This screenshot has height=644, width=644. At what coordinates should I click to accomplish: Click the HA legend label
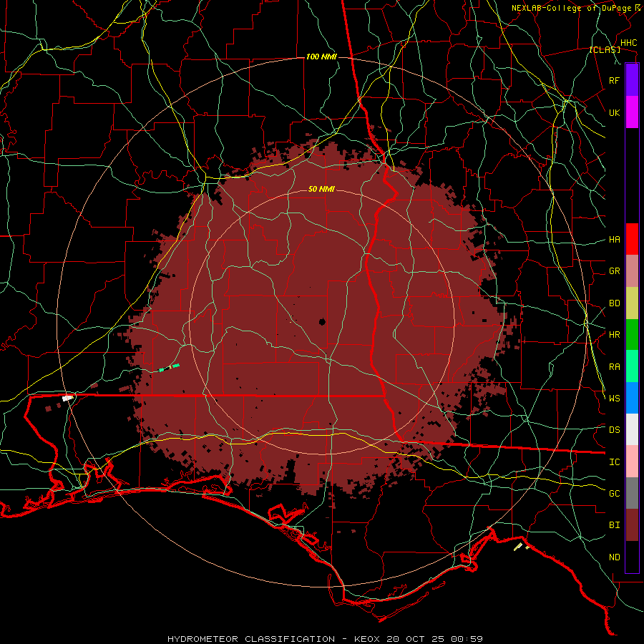coord(614,240)
